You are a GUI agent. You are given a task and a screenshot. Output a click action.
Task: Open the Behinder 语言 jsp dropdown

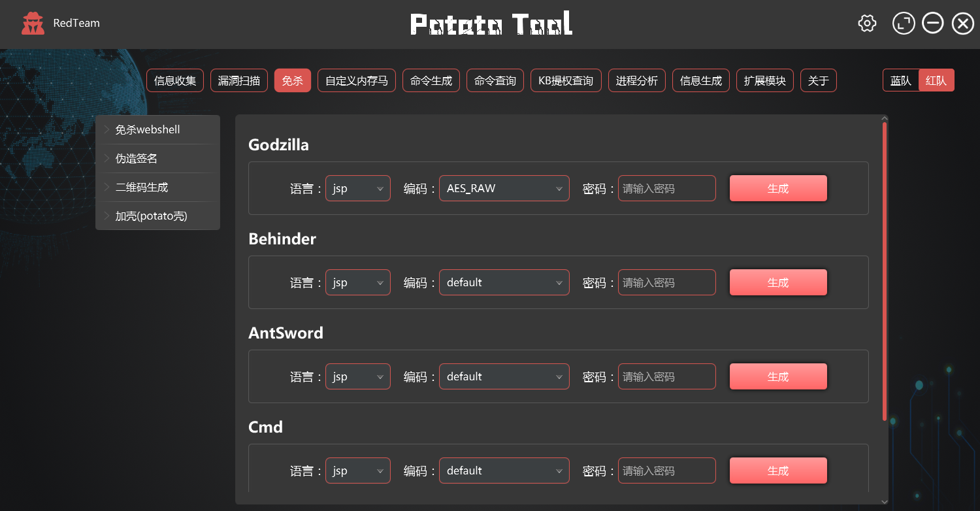358,282
